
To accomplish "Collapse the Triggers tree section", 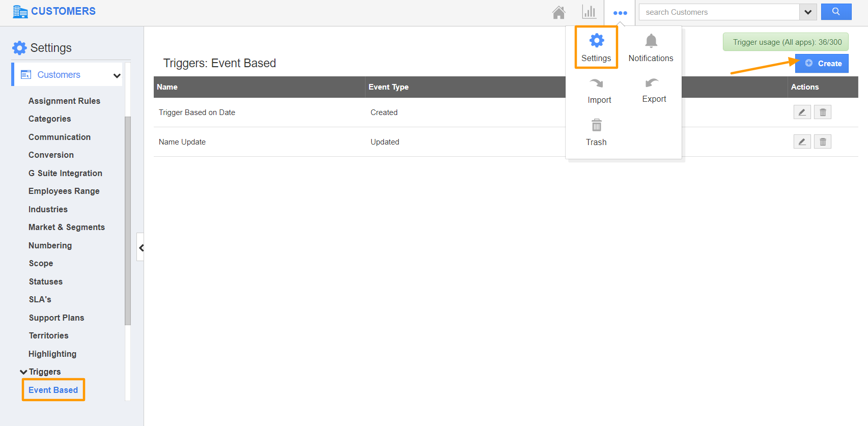I will pos(23,372).
